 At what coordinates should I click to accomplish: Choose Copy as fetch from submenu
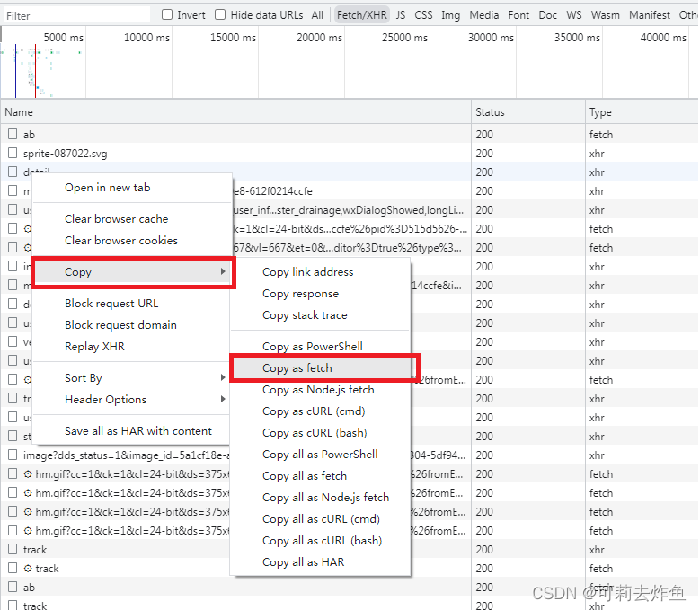coord(297,368)
